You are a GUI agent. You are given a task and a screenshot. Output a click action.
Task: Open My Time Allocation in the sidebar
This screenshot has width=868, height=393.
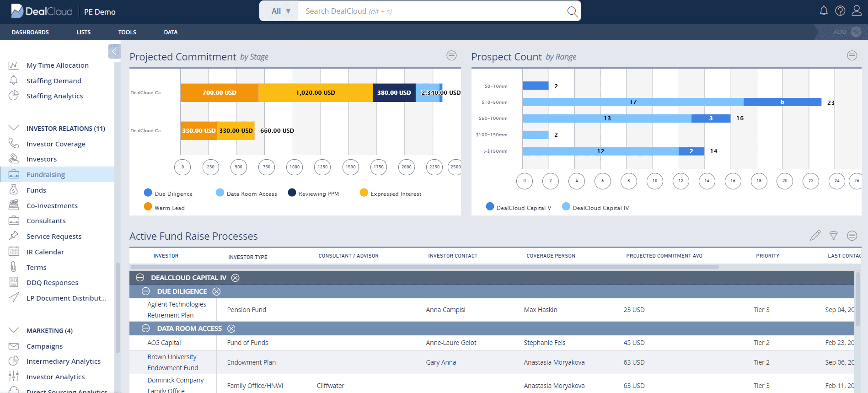click(x=58, y=65)
